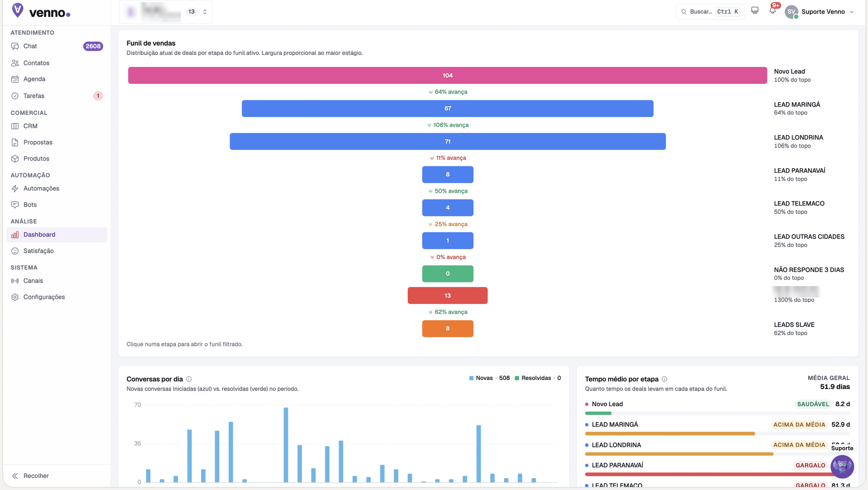The image size is (868, 490).
Task: Click the 2608 Chat badge
Action: click(93, 46)
